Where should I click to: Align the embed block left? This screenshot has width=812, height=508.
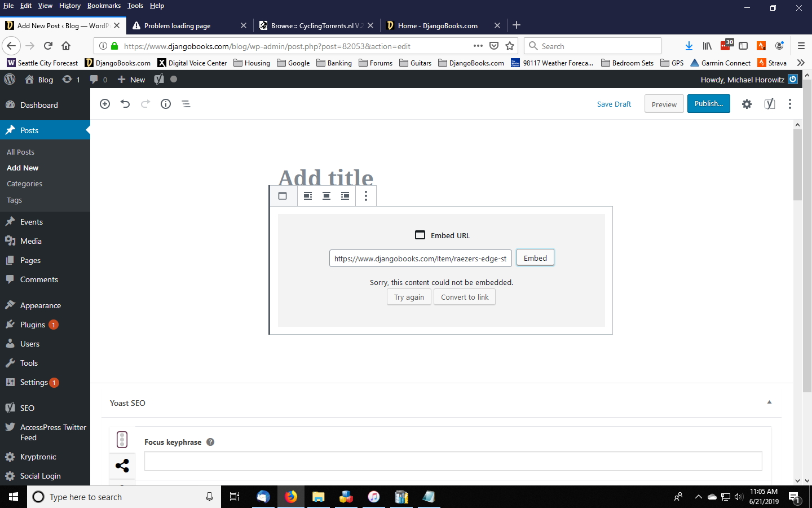coord(308,196)
